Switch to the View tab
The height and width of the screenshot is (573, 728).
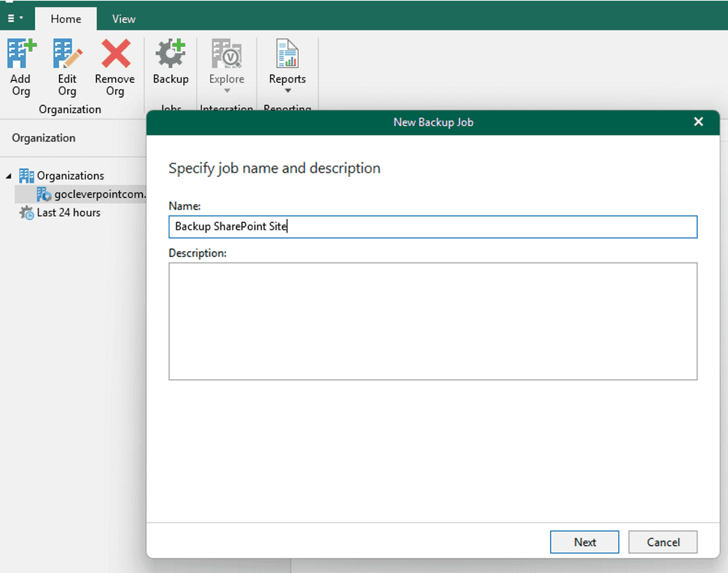(x=123, y=19)
